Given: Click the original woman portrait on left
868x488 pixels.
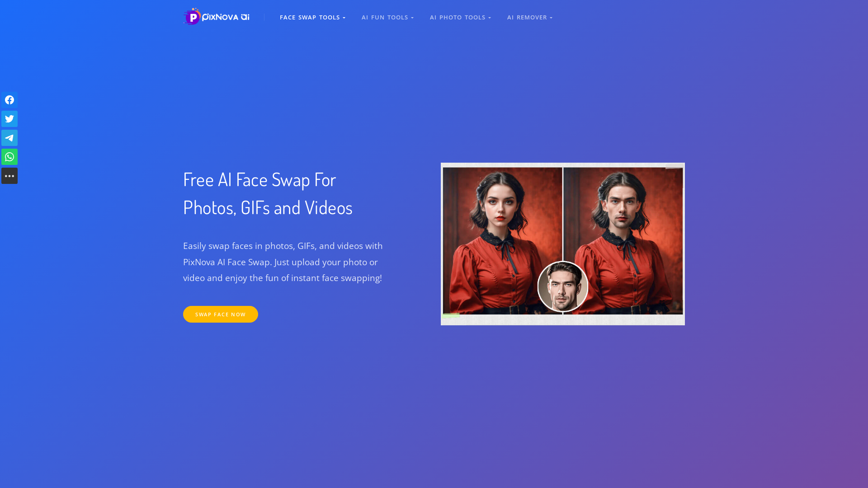Looking at the screenshot, I should tap(502, 240).
